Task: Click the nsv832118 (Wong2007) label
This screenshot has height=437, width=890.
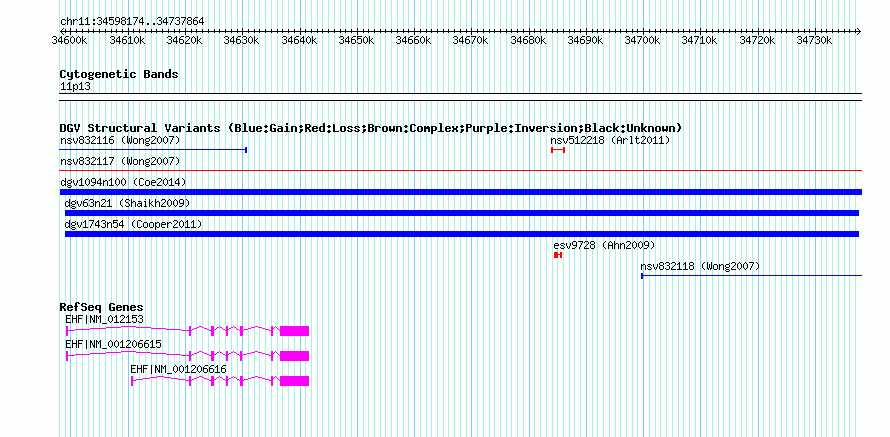Action: pos(700,266)
